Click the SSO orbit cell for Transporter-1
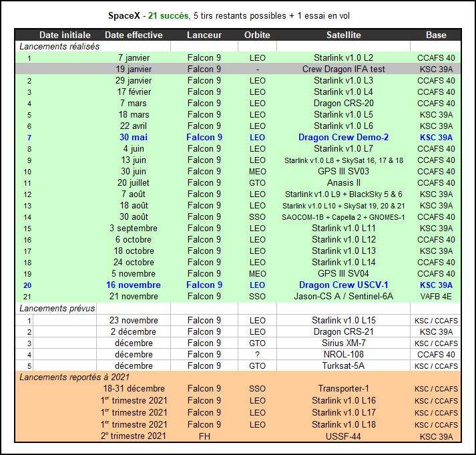The image size is (476, 455). point(257,388)
